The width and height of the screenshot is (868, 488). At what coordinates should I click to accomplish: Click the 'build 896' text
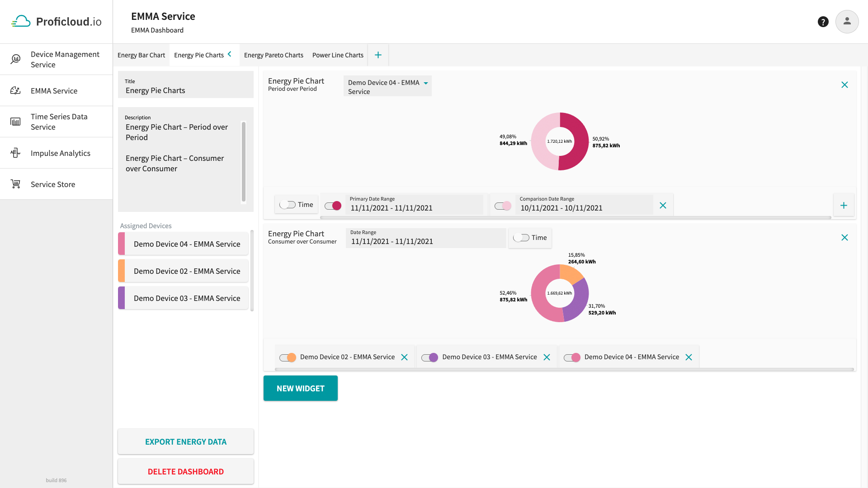click(x=56, y=480)
